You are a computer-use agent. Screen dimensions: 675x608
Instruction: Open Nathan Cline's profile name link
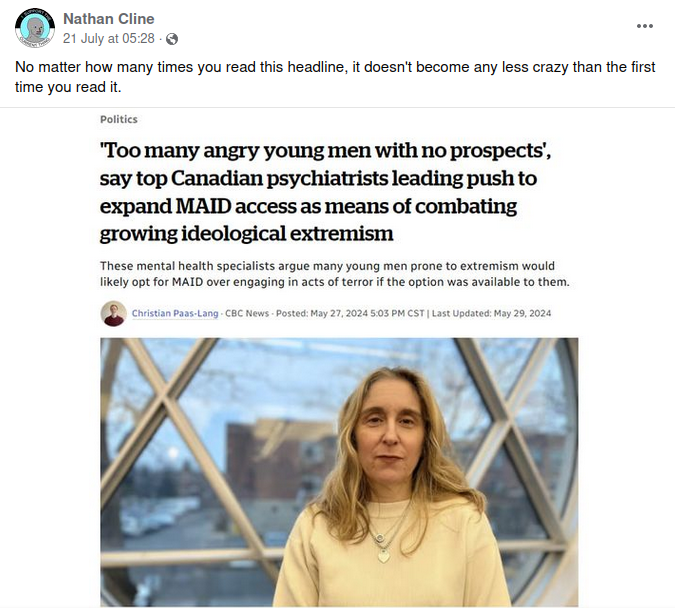[x=108, y=19]
